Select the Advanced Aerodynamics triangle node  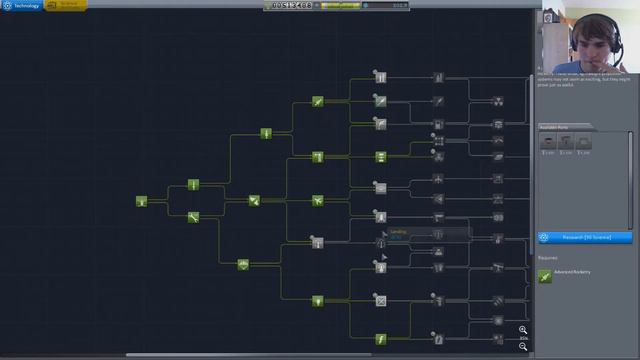coord(439,199)
